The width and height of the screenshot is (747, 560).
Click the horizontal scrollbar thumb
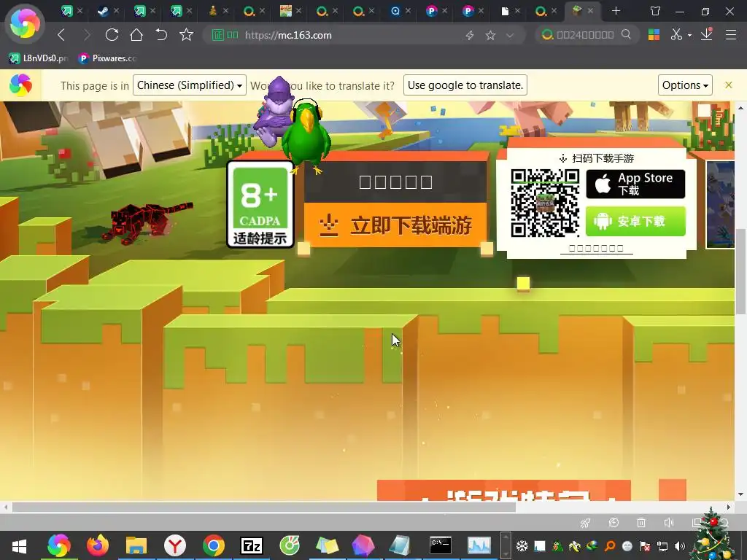tap(264, 507)
